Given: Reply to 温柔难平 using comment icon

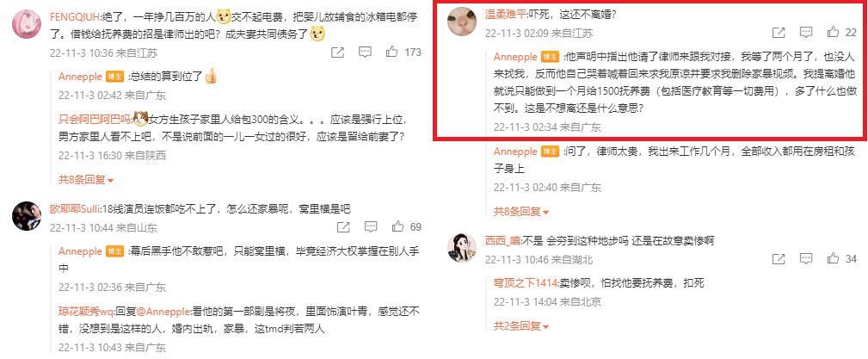Looking at the screenshot, I should [806, 33].
